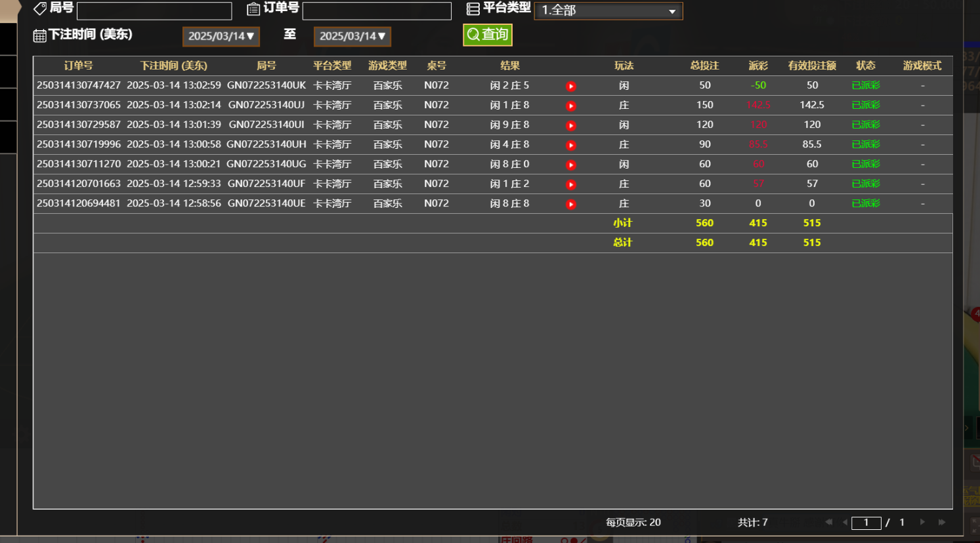Jump to the last page arrow
Screen dimensions: 980x543
click(942, 522)
